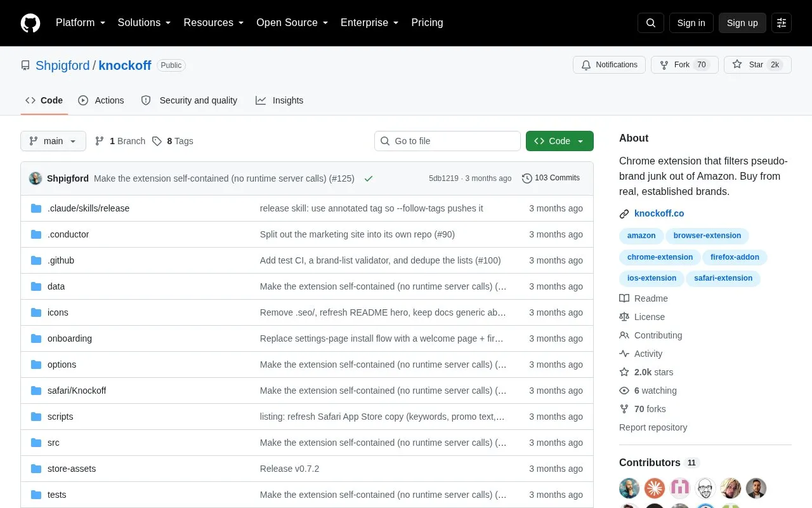Expand the Enterprise menu
This screenshot has width=812, height=508.
tap(370, 23)
